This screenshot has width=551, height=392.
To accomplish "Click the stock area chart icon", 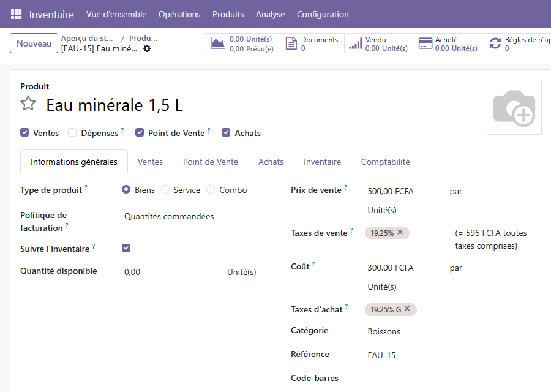I will (x=217, y=43).
